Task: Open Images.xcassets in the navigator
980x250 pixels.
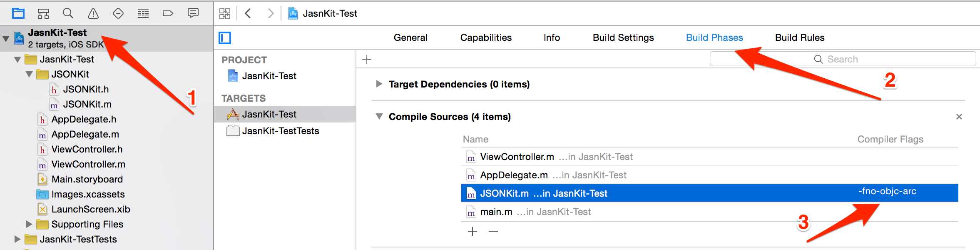Action: 88,194
